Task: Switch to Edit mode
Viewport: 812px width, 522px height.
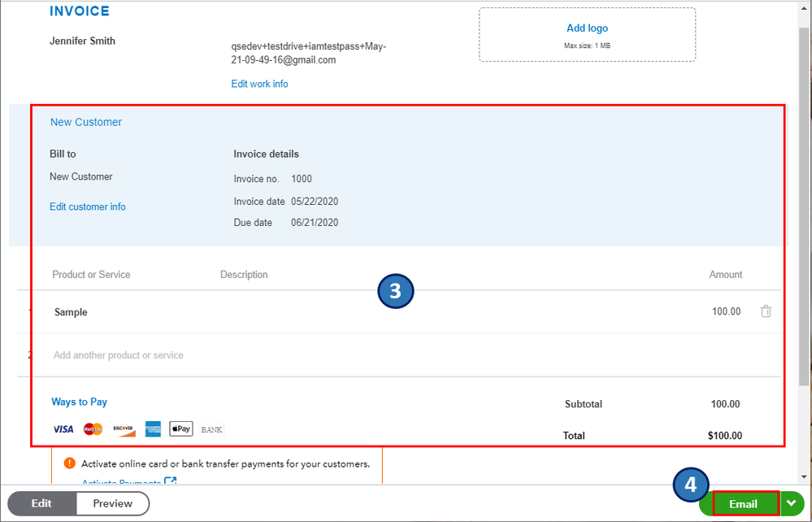Action: coord(41,503)
